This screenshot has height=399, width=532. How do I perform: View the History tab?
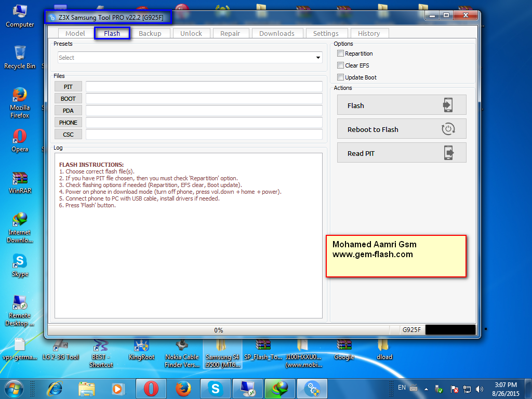pos(369,33)
